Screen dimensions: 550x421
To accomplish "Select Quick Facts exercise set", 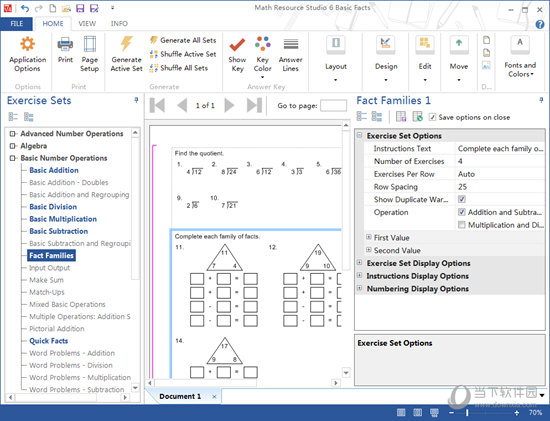I will [48, 341].
